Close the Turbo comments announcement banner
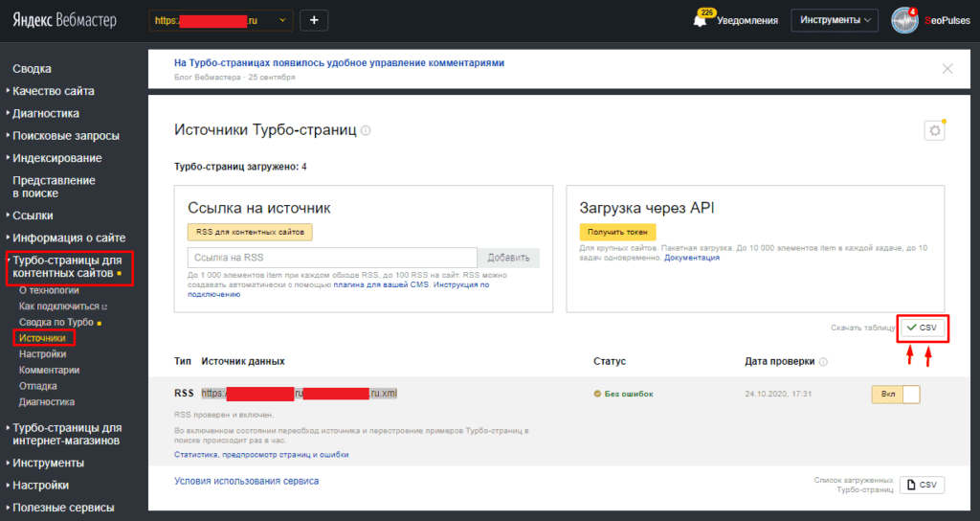This screenshot has width=980, height=521. tap(947, 69)
